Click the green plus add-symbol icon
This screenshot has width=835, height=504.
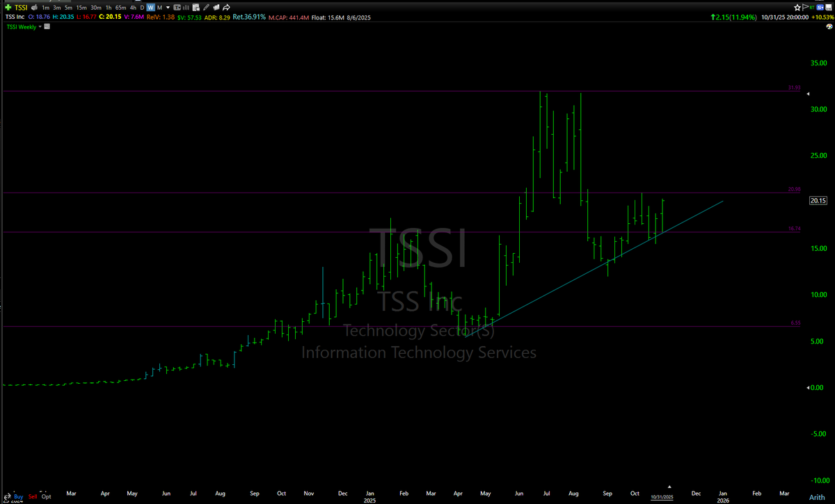click(8, 8)
